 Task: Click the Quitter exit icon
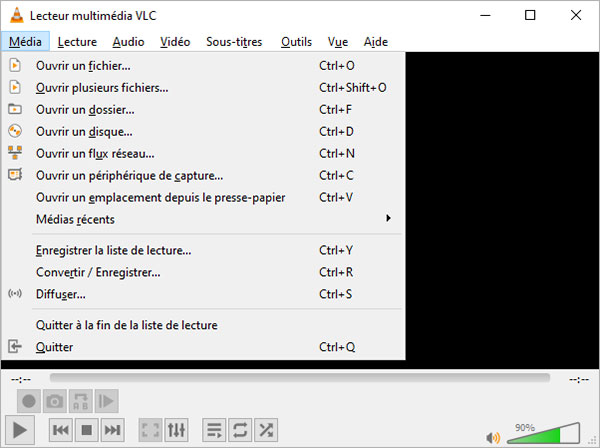[x=15, y=347]
